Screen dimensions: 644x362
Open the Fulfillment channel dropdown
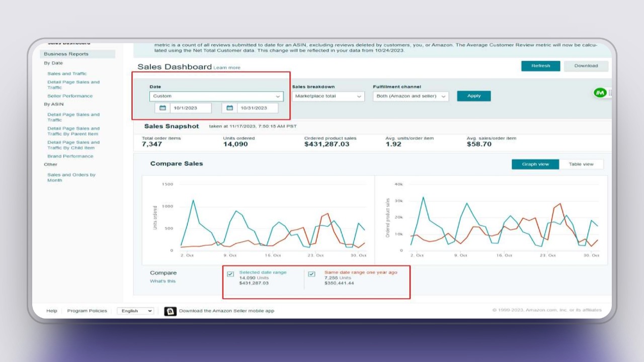pyautogui.click(x=411, y=96)
